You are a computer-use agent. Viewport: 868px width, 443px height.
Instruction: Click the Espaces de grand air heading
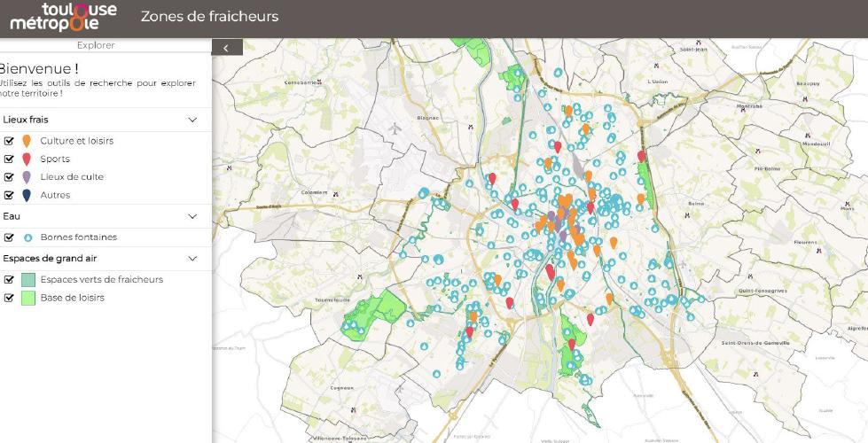[51, 259]
